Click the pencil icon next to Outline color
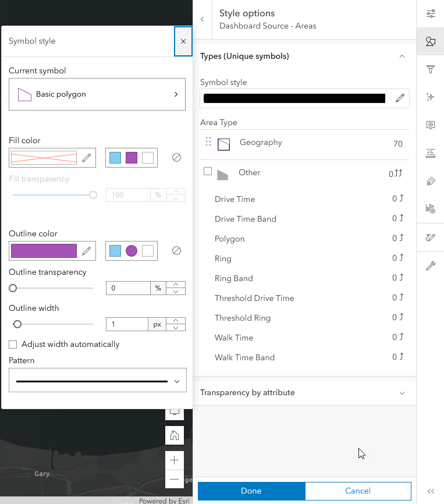Viewport: 444px width, 504px height. coord(86,251)
